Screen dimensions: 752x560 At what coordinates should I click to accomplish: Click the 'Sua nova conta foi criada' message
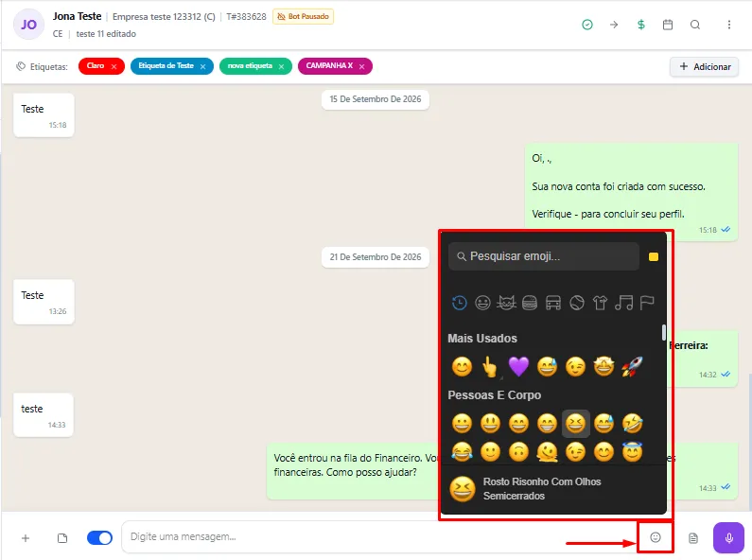point(631,192)
